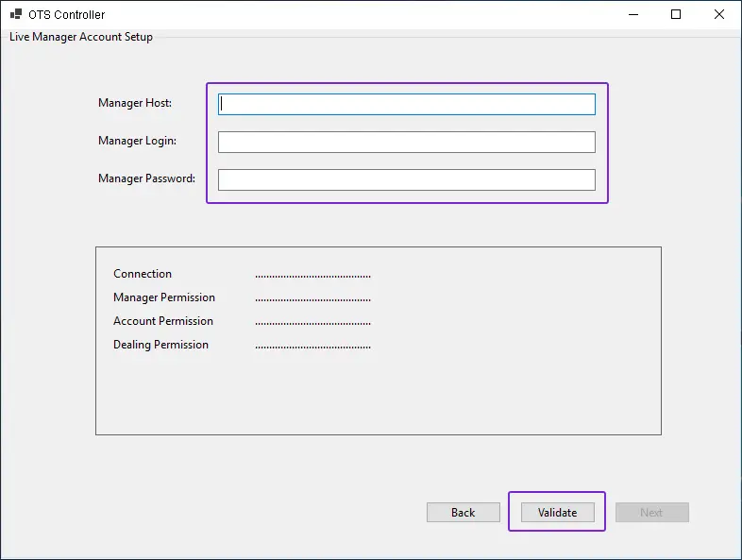Close the OTS Controller window

719,14
